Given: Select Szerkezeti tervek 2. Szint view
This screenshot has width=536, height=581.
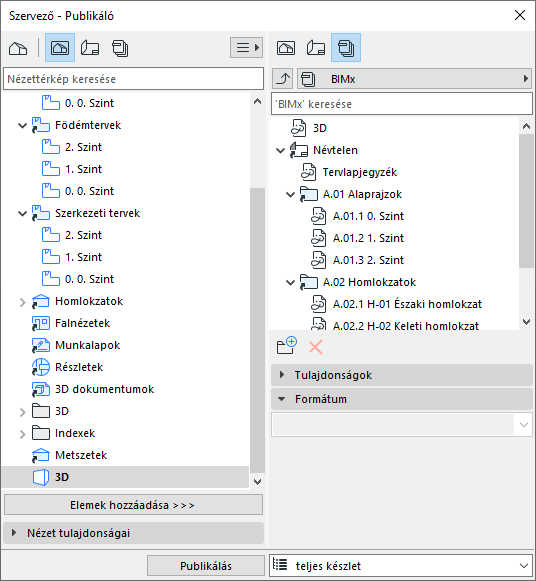Looking at the screenshot, I should click(x=83, y=235).
